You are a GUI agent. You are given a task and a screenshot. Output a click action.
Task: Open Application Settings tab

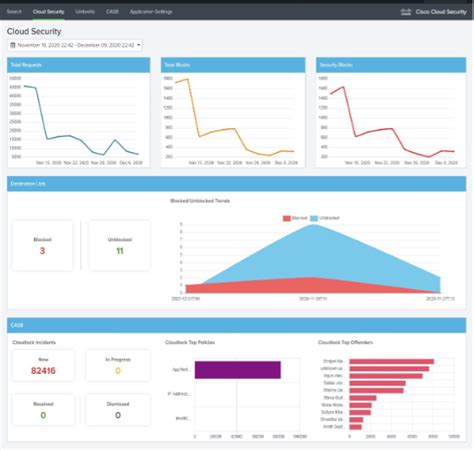[x=151, y=12]
